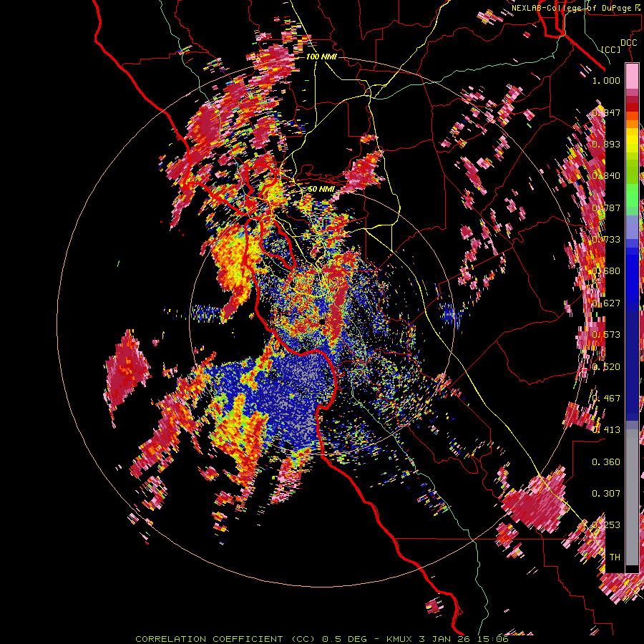Viewport: 644px width, 644px height.
Task: Click the 0.467 legend value
Action: (x=606, y=399)
